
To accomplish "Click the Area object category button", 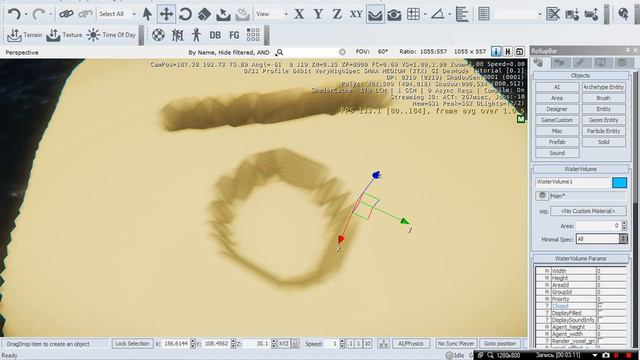I will coord(557,98).
